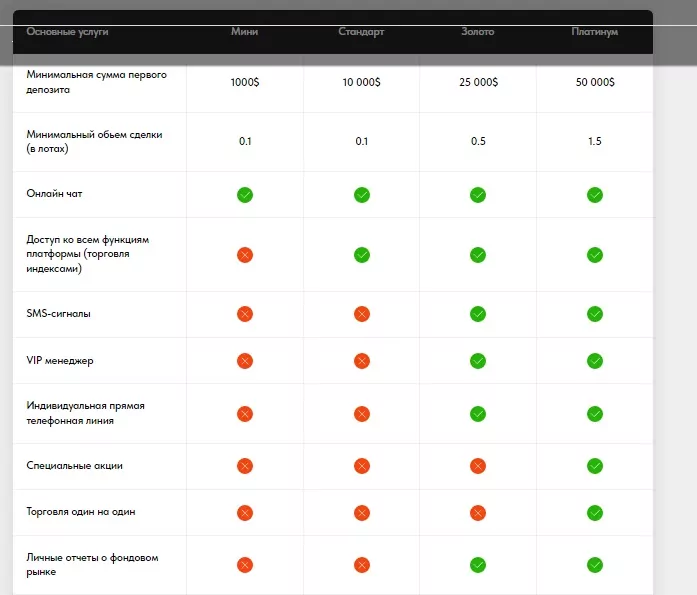Image resolution: width=697 pixels, height=595 pixels.
Task: Click red cross for Специальные акции under Золото
Action: [x=478, y=466]
